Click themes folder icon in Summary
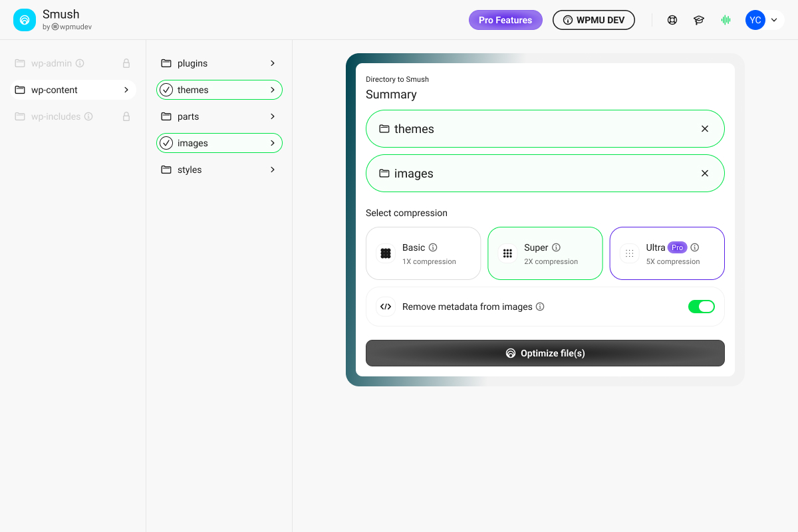 coord(384,129)
